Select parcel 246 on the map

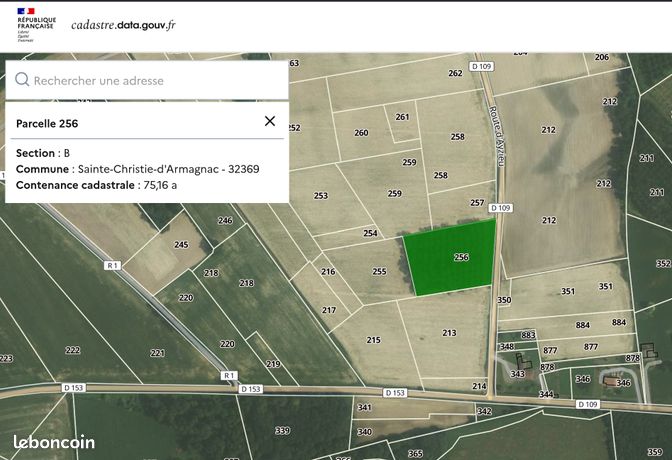click(x=225, y=220)
